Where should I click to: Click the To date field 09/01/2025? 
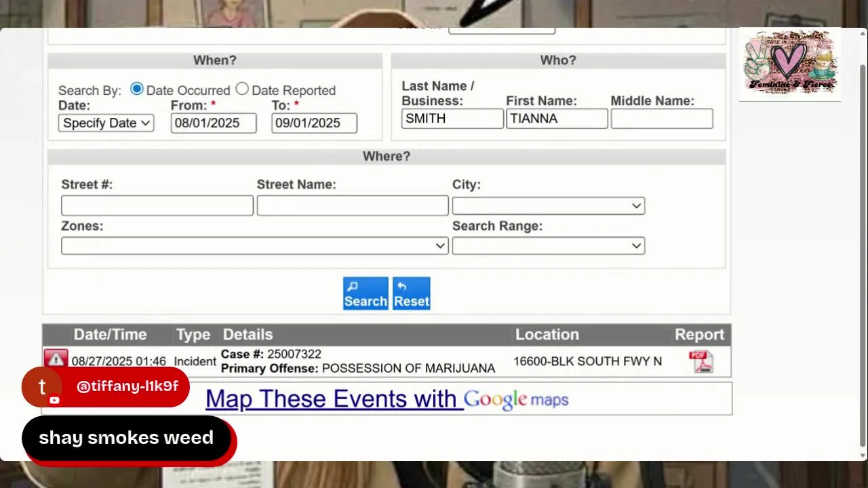coord(314,123)
